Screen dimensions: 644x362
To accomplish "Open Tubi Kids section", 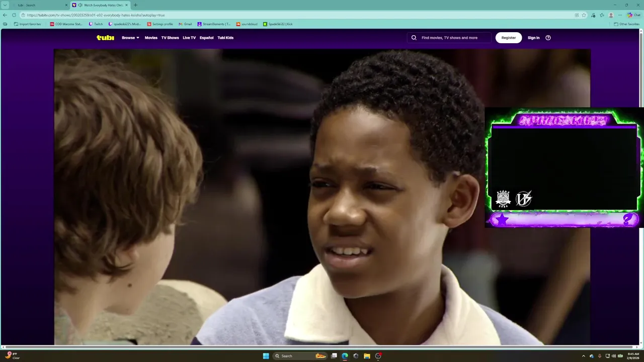I will [225, 38].
